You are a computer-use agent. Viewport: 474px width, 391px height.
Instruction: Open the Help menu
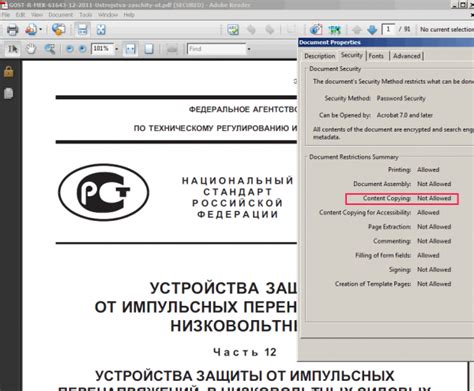[129, 15]
